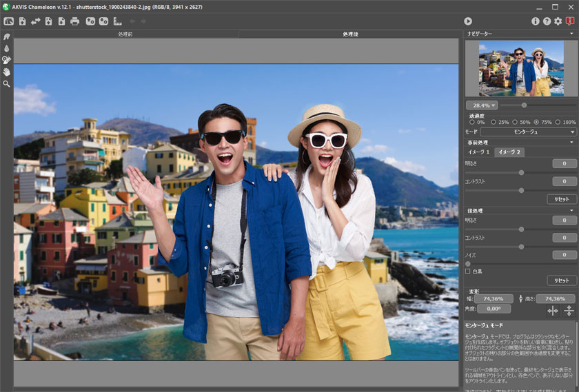Select the first brush tool in left sidebar

tap(7, 37)
